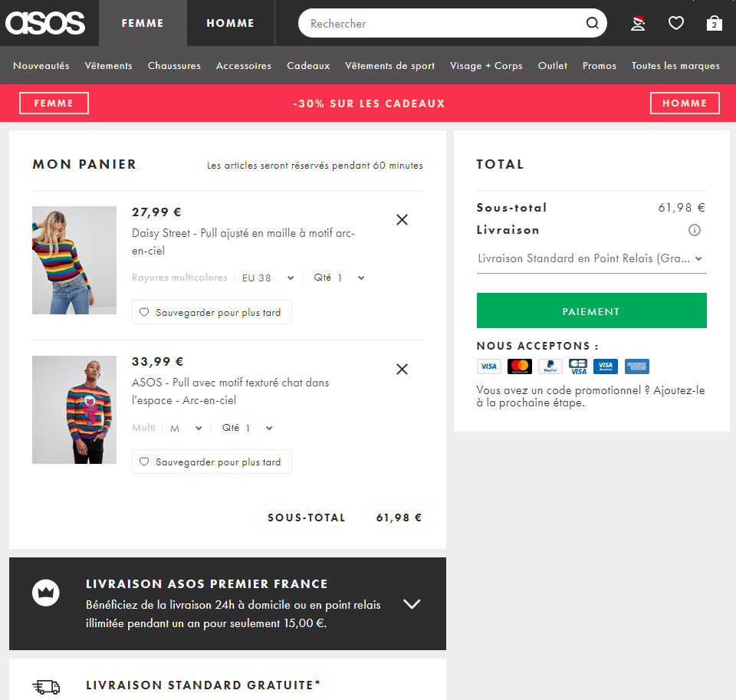Open the account profile icon
Screen dimensions: 736x700
[638, 23]
